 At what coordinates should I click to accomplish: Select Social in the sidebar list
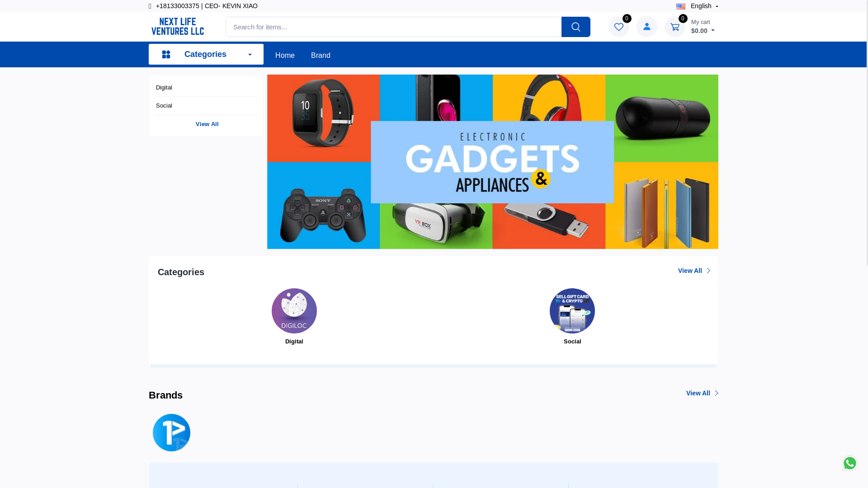point(164,105)
